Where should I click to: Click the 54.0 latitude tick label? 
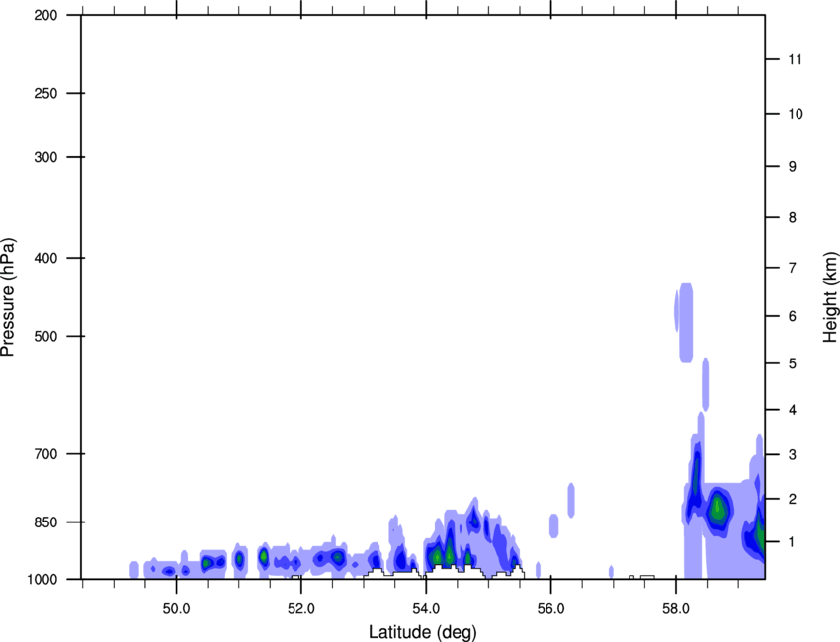(x=427, y=608)
